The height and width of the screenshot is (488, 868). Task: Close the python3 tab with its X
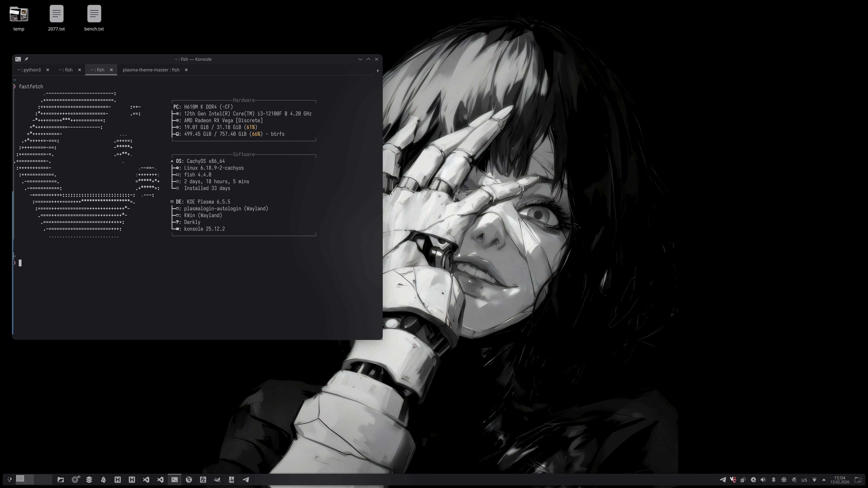[47, 70]
